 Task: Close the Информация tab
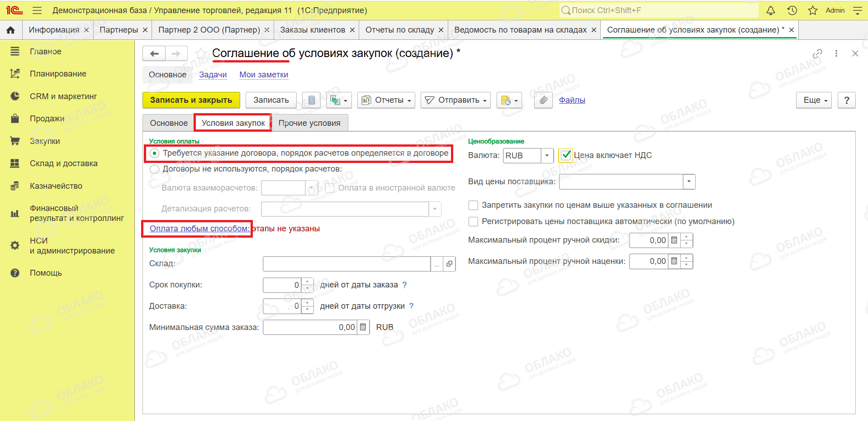click(86, 30)
